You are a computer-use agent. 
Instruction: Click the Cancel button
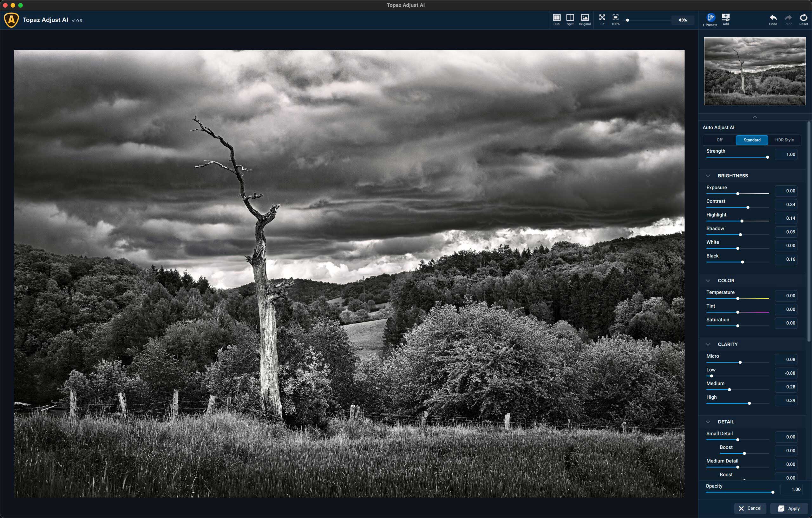pyautogui.click(x=750, y=508)
